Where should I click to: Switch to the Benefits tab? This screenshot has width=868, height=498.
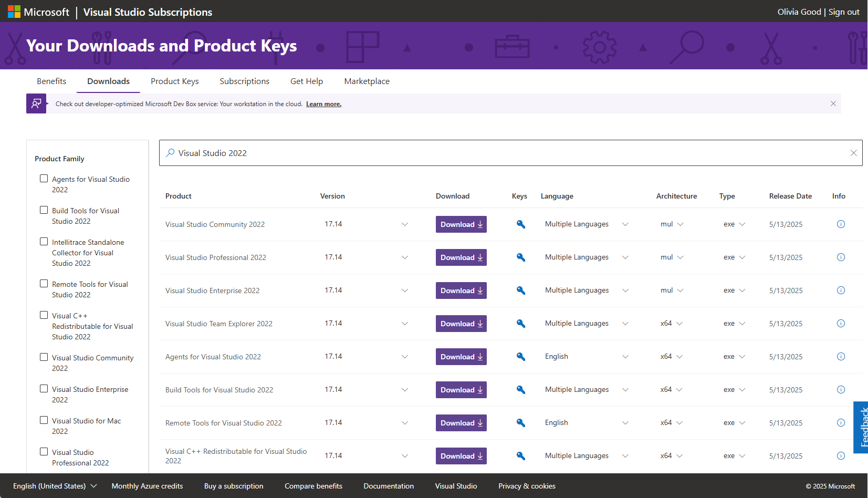click(x=51, y=81)
